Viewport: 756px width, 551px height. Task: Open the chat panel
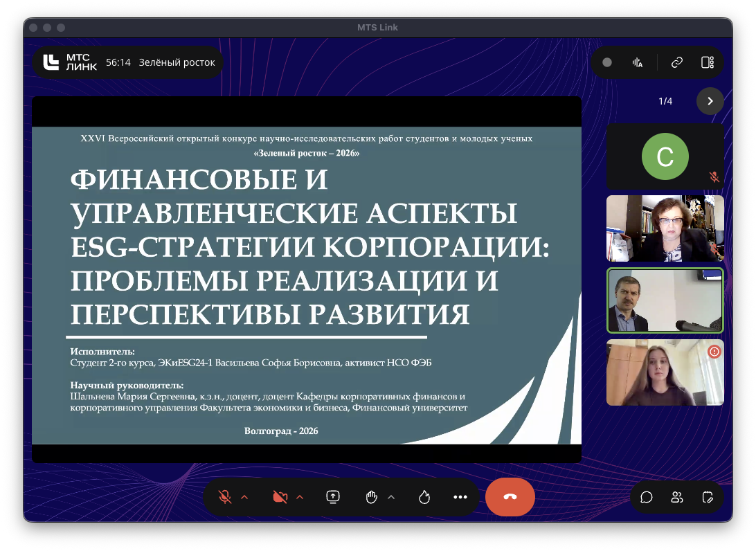pyautogui.click(x=647, y=497)
